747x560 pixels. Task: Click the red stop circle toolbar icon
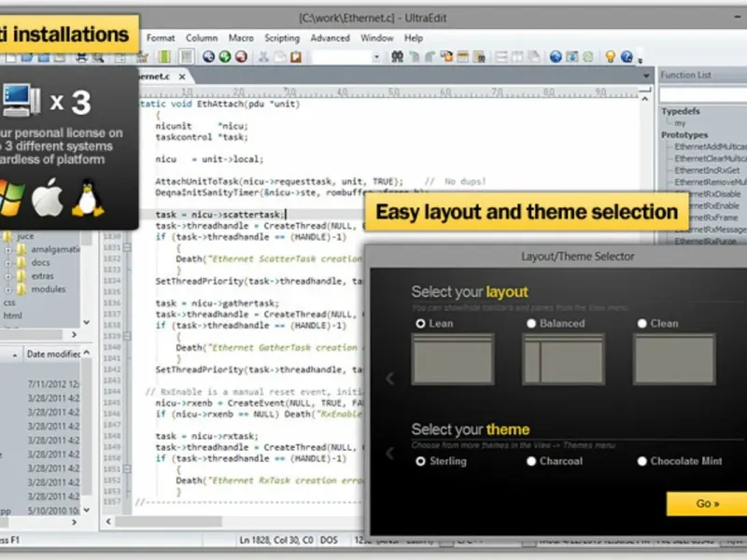tap(241, 57)
